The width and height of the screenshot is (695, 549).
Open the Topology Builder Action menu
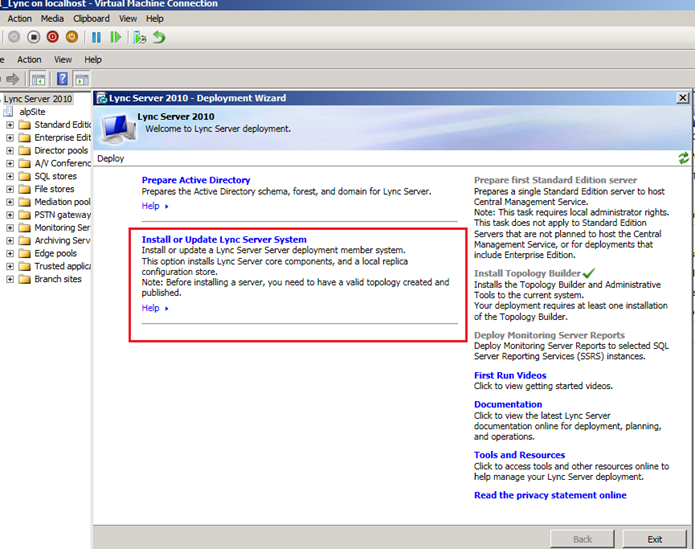29,59
